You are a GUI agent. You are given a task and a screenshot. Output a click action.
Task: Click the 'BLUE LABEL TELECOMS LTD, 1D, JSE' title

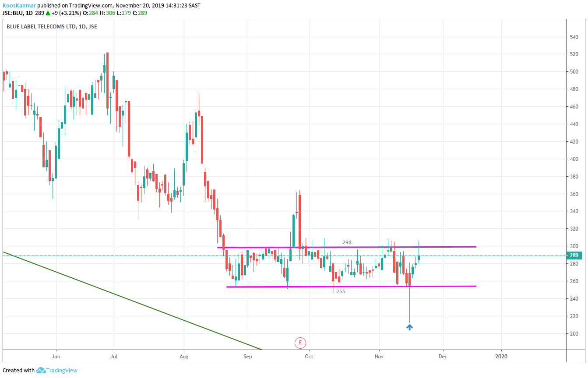(52, 27)
